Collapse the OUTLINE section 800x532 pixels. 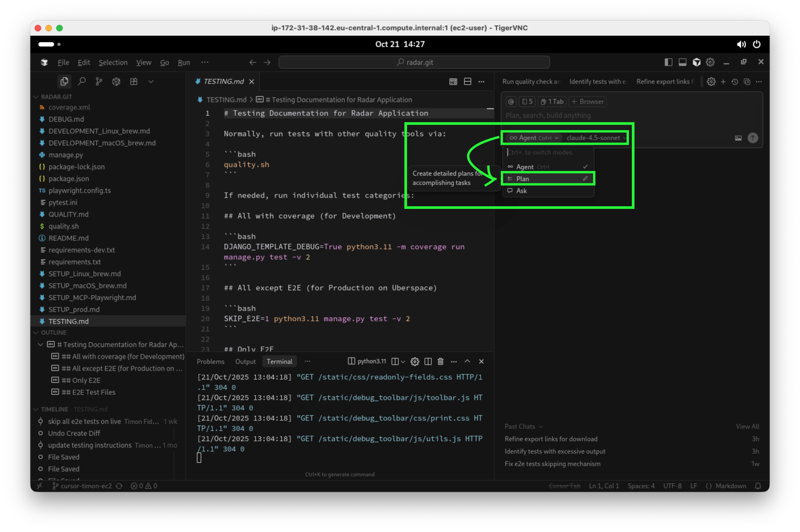tap(53, 332)
